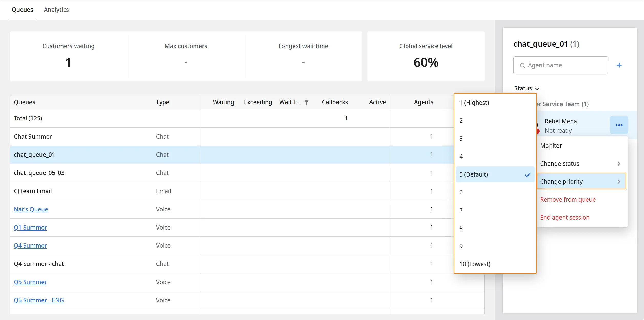644x320 pixels.
Task: Click the Exceeding column header
Action: tap(258, 102)
